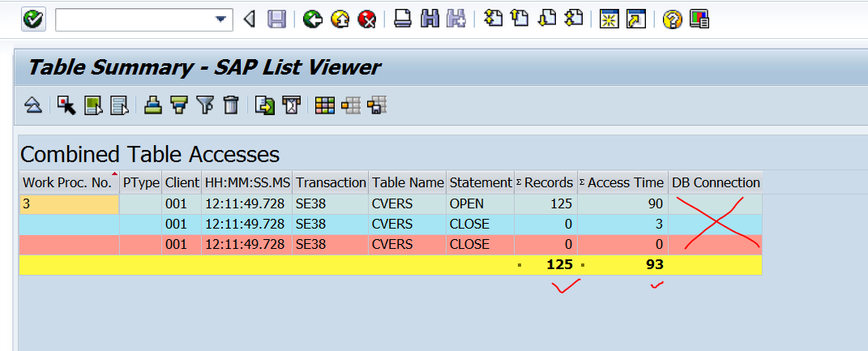Screen dimensions: 868x351
Task: Generate a shortcut with the arrow-window icon
Action: tap(636, 19)
